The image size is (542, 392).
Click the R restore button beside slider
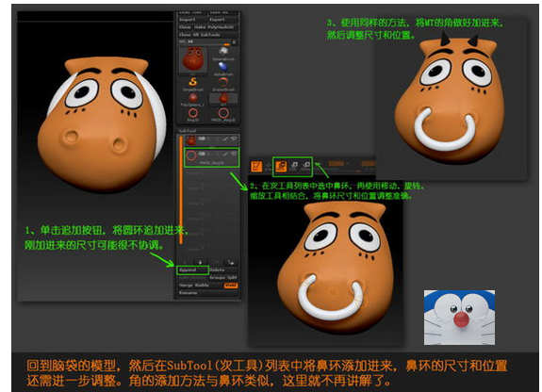pos(235,42)
